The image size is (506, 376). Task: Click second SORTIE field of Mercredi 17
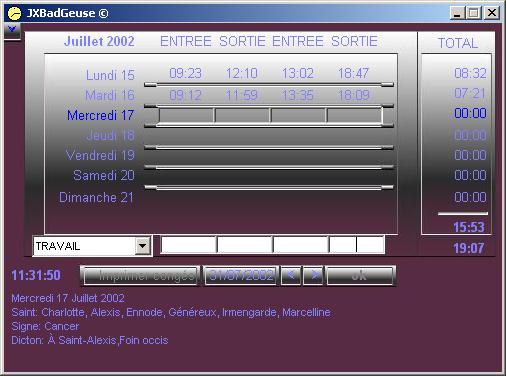point(354,115)
